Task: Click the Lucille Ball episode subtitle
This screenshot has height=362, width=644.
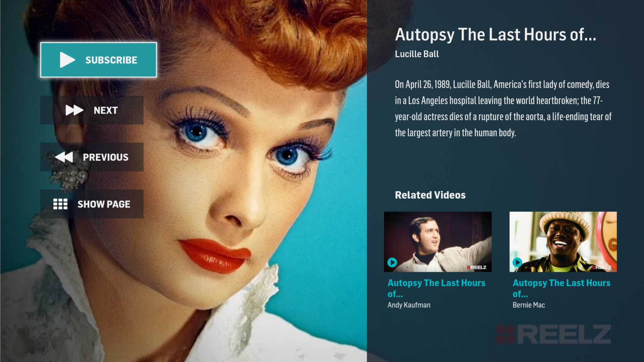Action: [417, 54]
